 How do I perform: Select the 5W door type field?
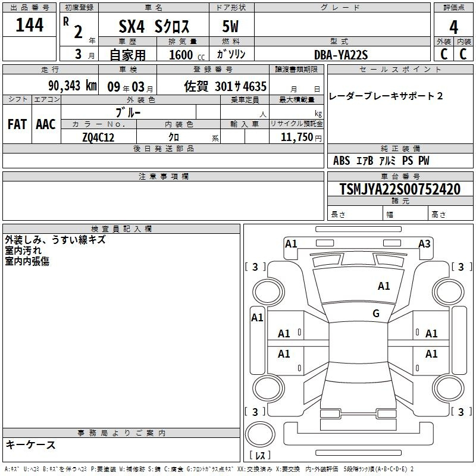coord(231,28)
